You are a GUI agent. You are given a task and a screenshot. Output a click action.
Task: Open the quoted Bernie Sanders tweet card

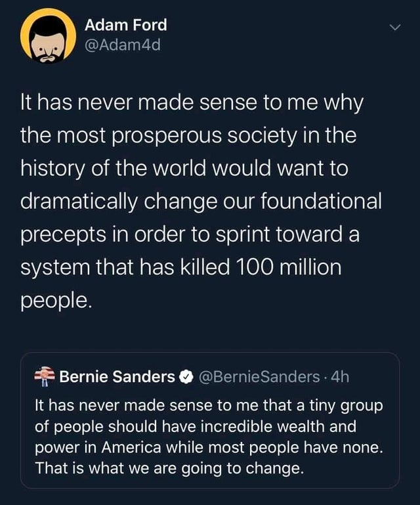210,420
